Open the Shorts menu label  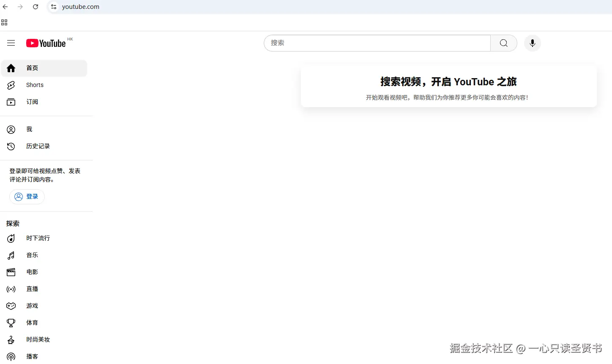click(35, 85)
